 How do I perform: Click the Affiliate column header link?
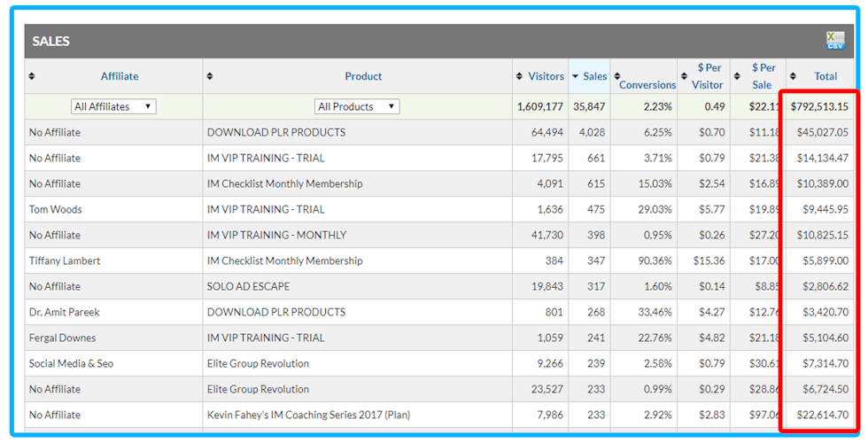coord(120,76)
